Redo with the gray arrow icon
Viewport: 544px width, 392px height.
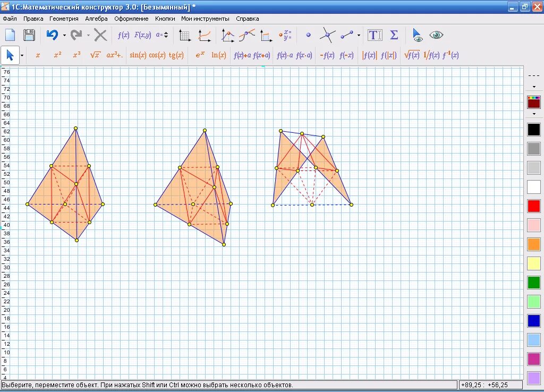(x=76, y=35)
